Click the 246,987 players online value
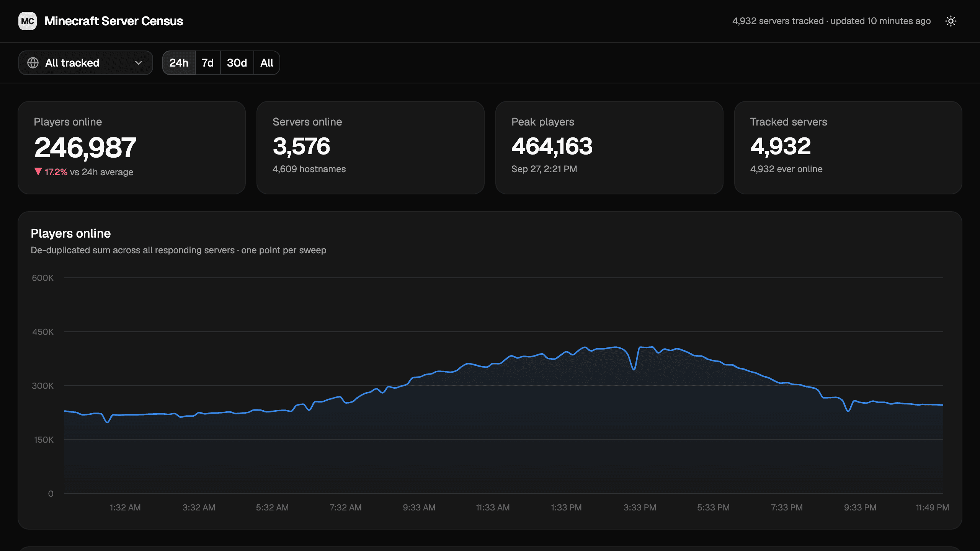980x551 pixels. [85, 148]
